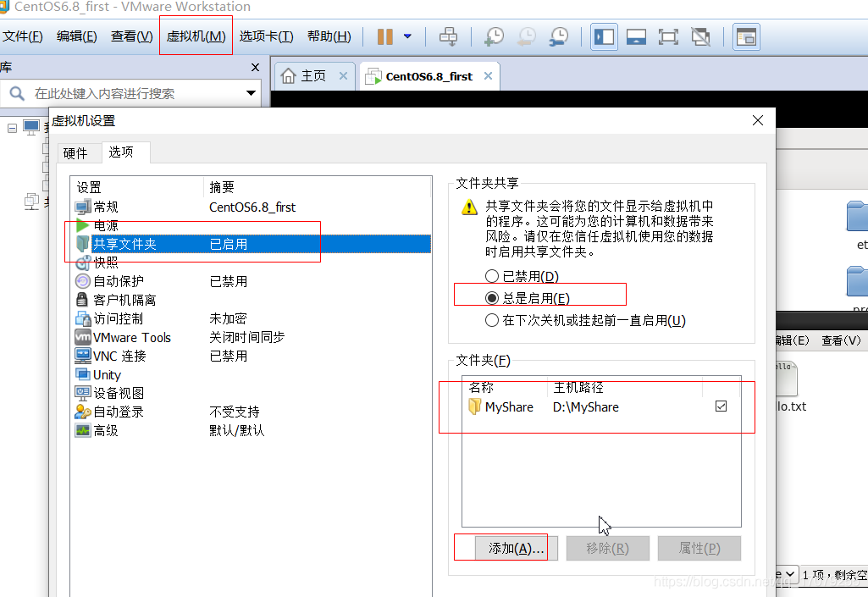
Task: Click the revert snapshot toolbar icon
Action: pos(527,37)
